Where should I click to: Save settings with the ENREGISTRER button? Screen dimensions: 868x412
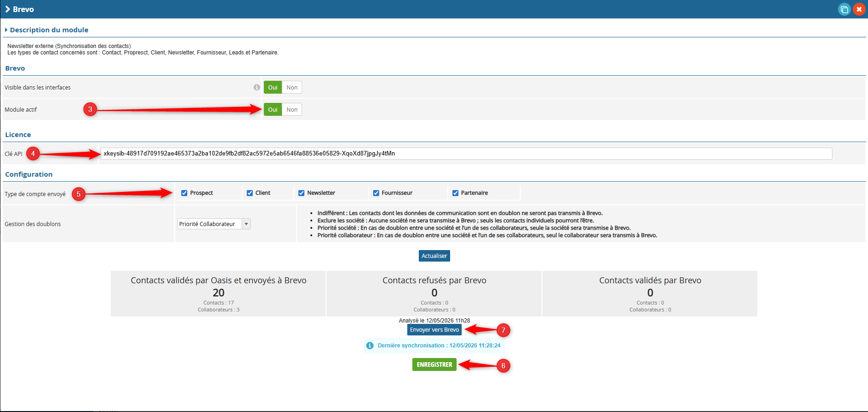(434, 364)
